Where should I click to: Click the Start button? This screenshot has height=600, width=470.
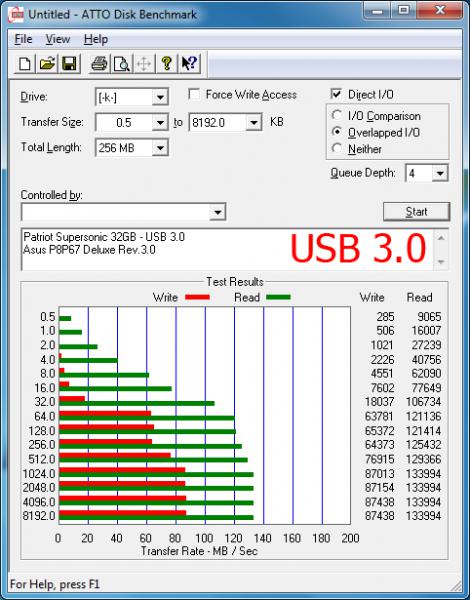coord(416,212)
